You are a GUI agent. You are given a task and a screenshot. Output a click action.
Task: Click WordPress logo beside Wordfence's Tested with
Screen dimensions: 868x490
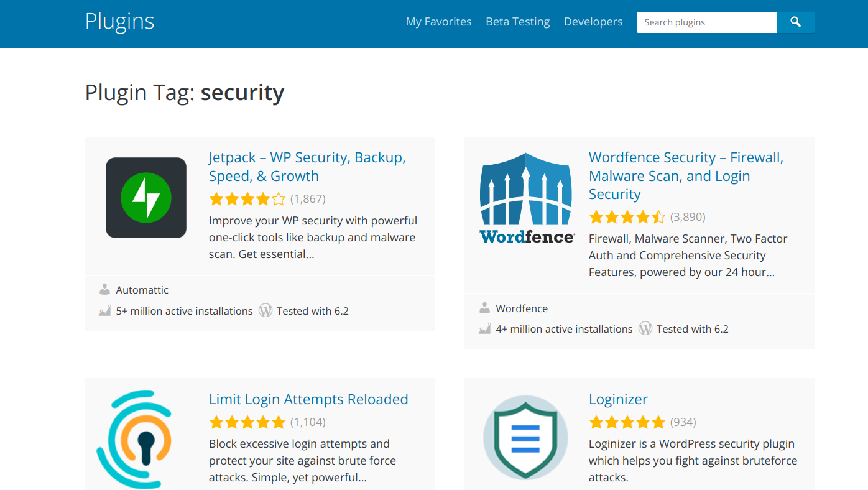coord(645,328)
